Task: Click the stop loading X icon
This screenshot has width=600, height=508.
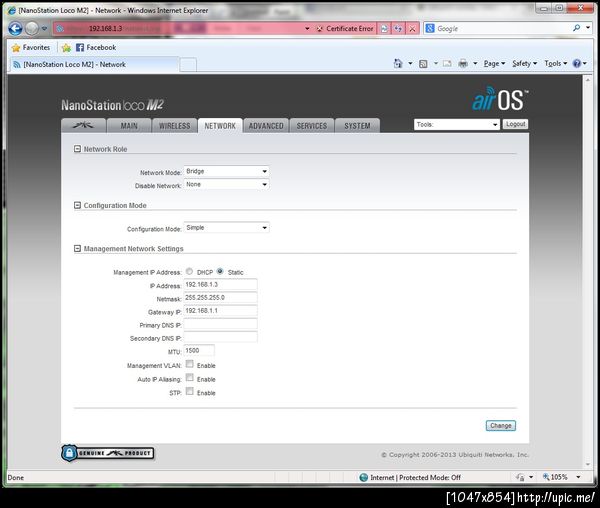Action: click(412, 29)
